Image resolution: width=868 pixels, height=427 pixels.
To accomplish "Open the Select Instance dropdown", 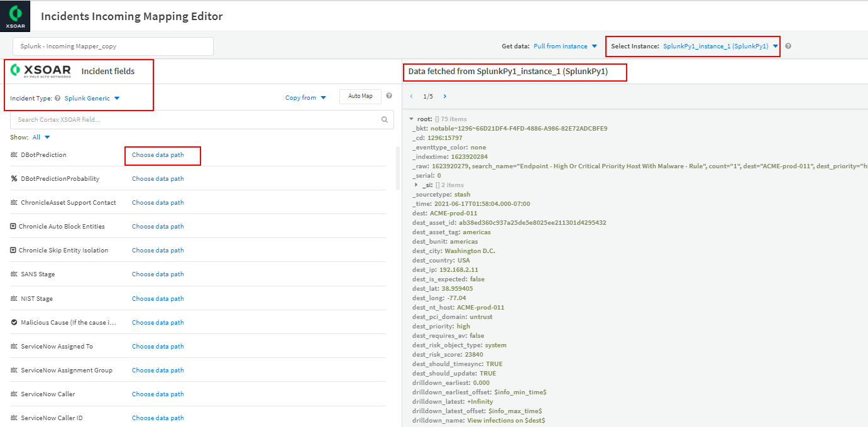I will [720, 46].
